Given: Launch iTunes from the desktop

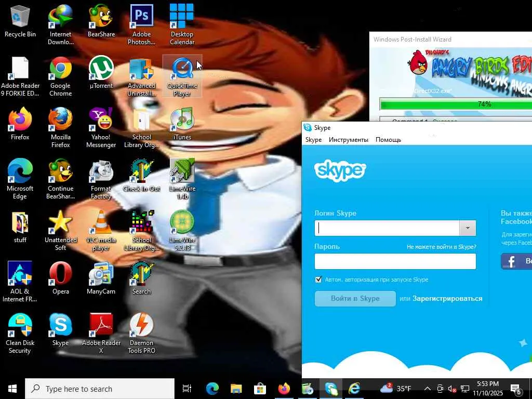Looking at the screenshot, I should (x=182, y=124).
